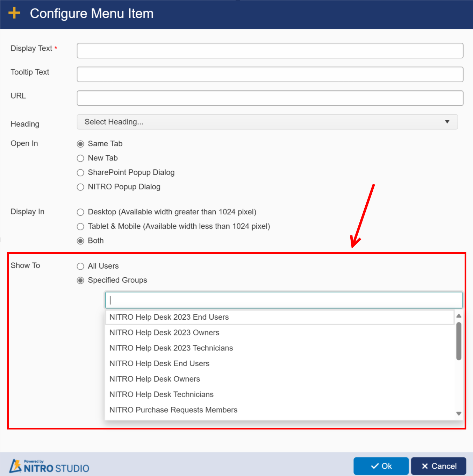Select All Users under Show To
The height and width of the screenshot is (476, 473).
[x=80, y=267]
